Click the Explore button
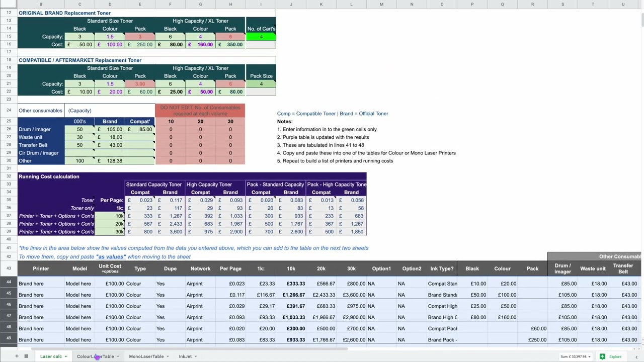The image size is (644, 362). click(610, 356)
